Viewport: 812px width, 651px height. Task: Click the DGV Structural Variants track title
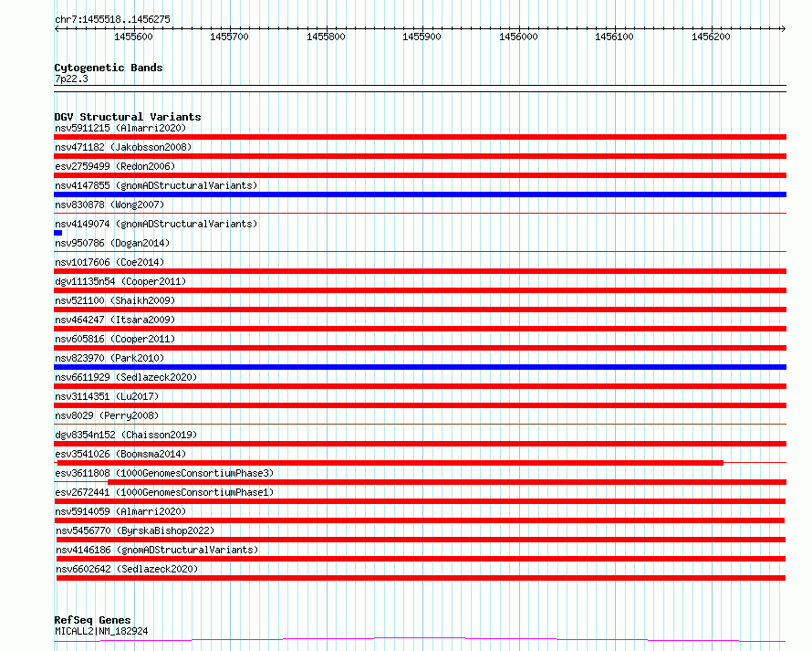coord(128,117)
